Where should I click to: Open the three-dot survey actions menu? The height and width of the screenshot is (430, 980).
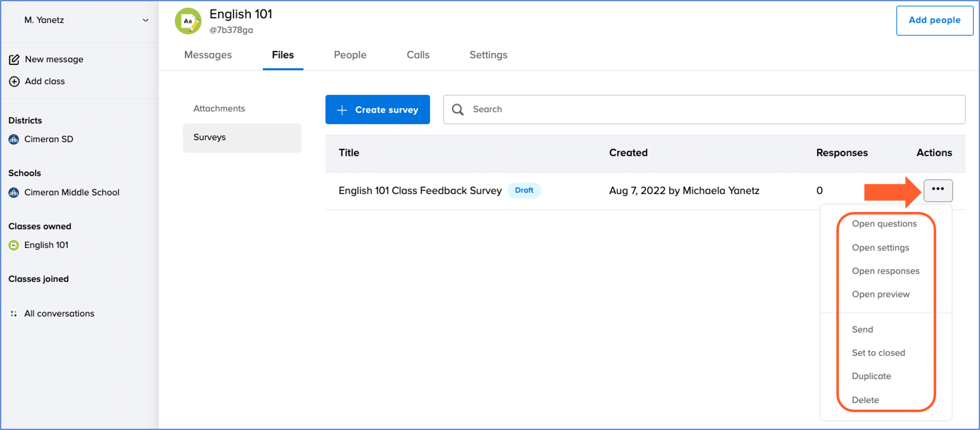pos(937,190)
